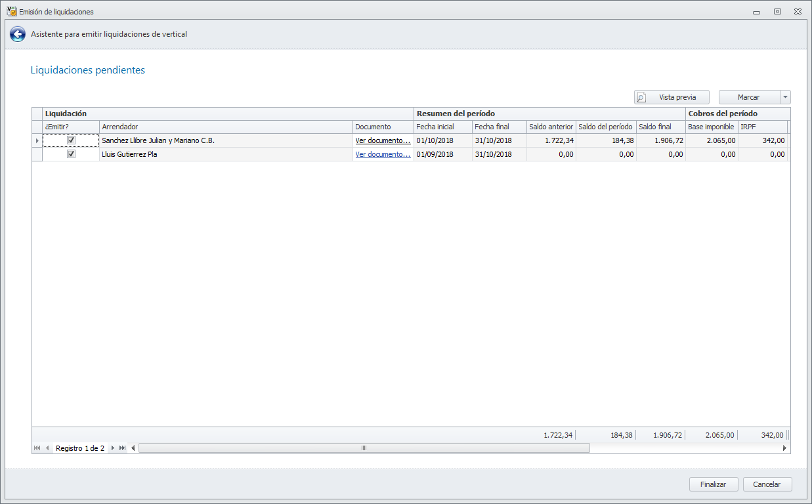The image size is (812, 504).
Task: Select Lluis Gutierrez's IRPF 0,00 cell
Action: pyautogui.click(x=763, y=154)
